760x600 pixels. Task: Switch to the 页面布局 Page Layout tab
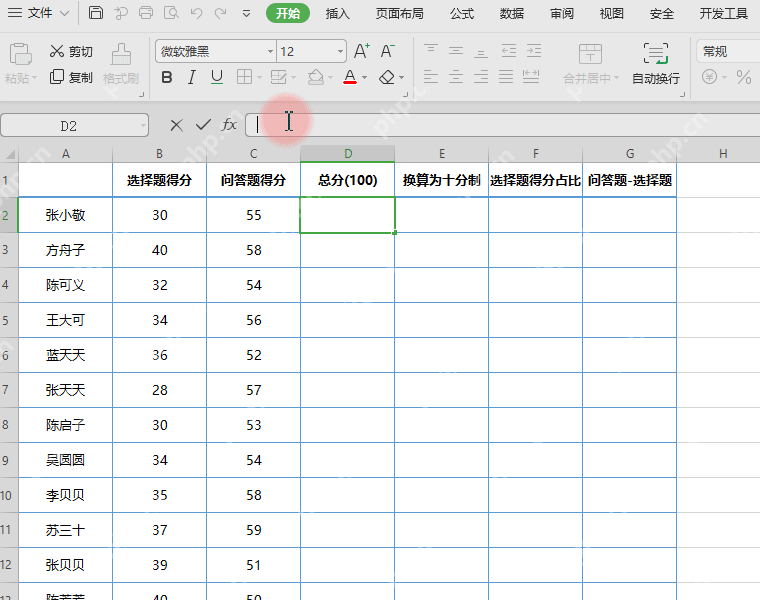pos(399,14)
